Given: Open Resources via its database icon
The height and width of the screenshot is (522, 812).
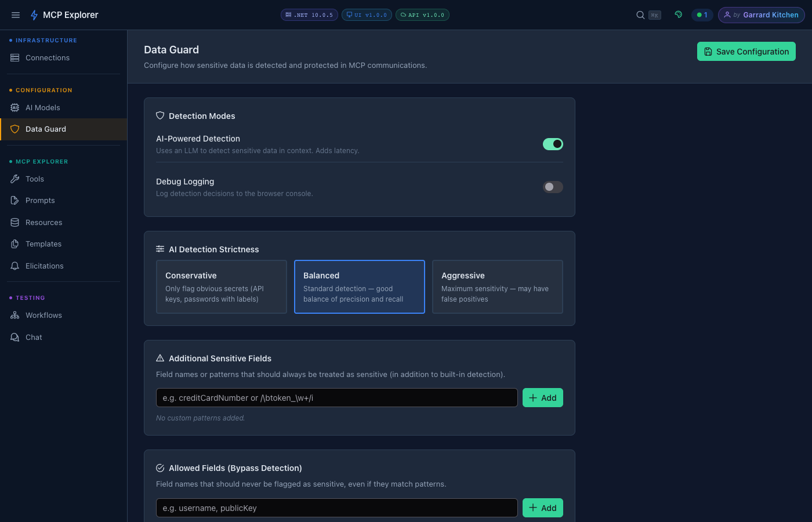Looking at the screenshot, I should pos(16,222).
